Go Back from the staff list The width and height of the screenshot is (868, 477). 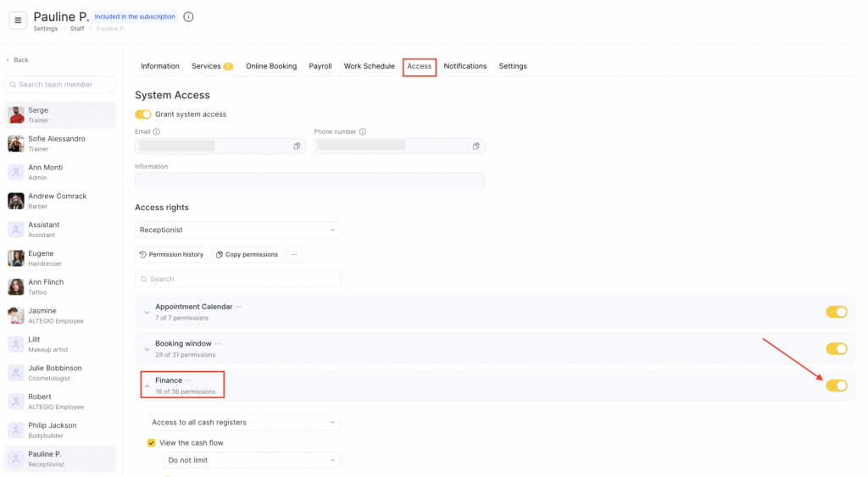coord(18,60)
